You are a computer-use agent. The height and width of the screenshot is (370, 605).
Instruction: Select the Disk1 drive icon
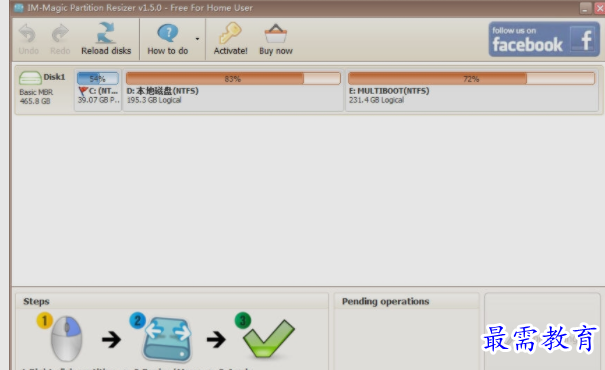click(30, 78)
